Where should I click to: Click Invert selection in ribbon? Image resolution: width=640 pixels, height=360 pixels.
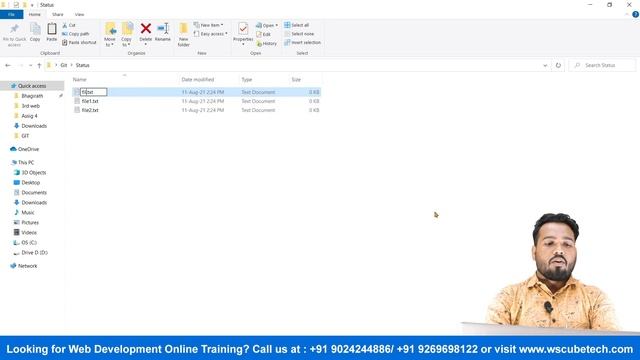(x=302, y=42)
